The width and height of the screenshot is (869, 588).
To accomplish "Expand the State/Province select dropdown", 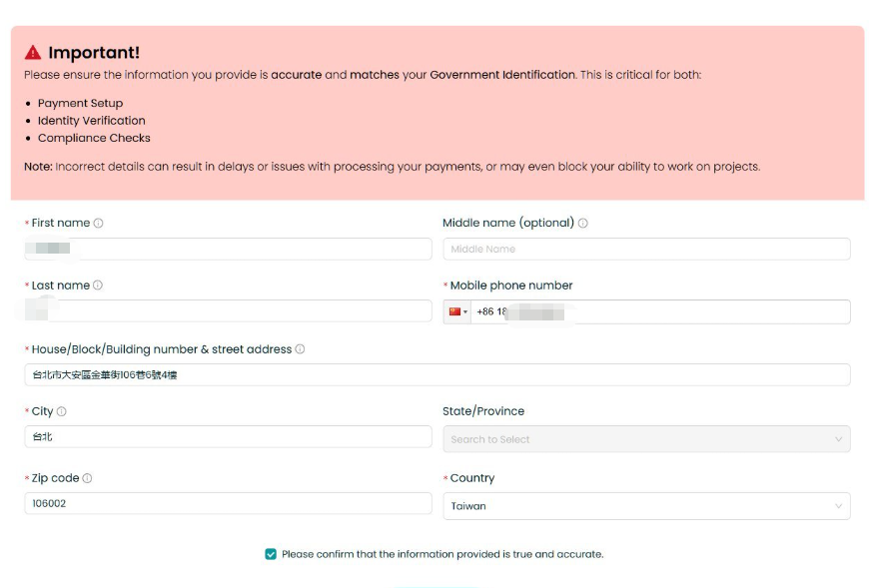I will pyautogui.click(x=646, y=439).
